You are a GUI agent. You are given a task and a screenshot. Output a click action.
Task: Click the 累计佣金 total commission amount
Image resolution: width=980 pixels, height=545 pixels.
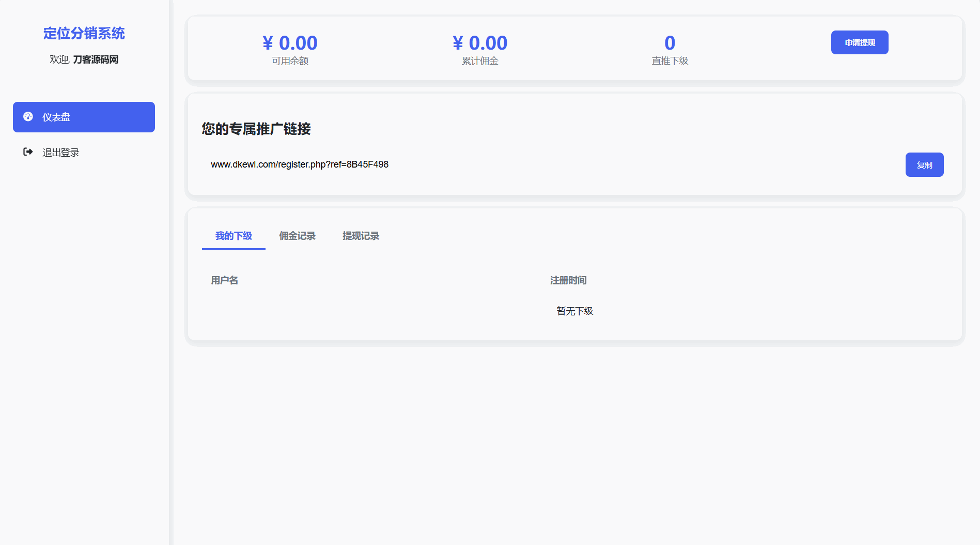(x=480, y=43)
